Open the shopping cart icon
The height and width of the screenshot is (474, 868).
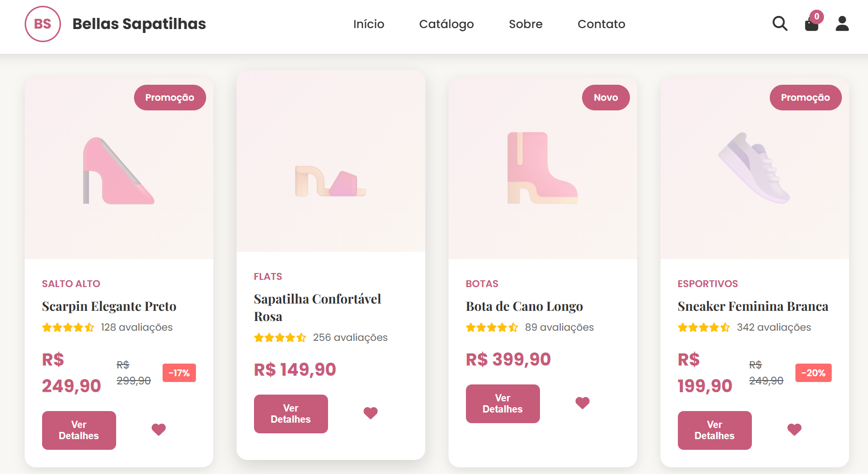coord(811,24)
